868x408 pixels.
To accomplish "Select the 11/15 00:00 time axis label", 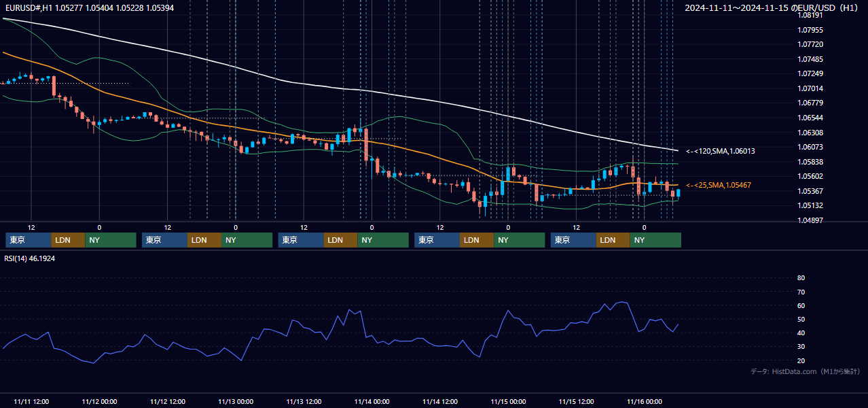I will pos(509,402).
